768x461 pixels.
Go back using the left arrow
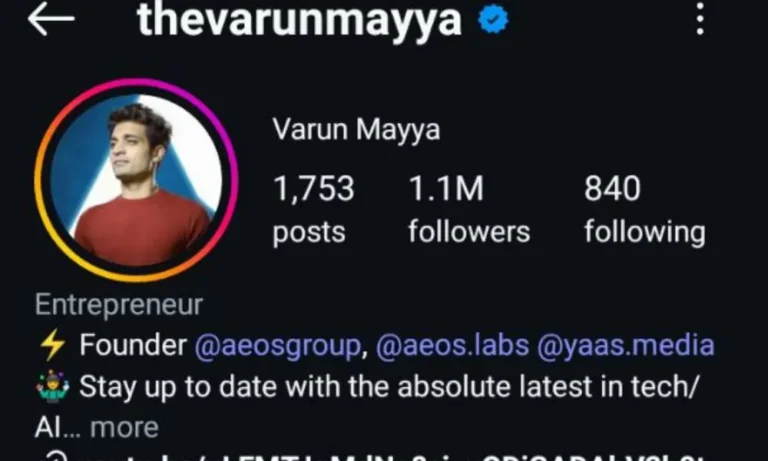coord(51,19)
